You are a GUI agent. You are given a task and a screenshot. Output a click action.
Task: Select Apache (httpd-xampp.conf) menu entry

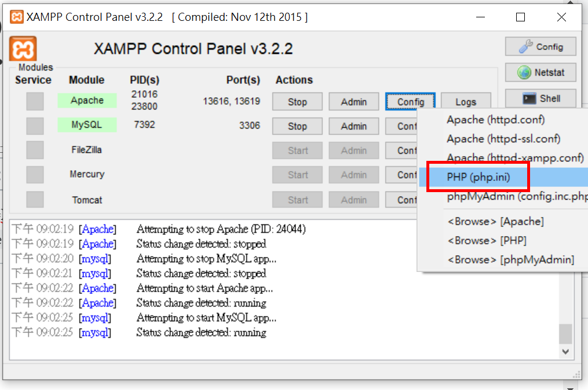pos(502,158)
